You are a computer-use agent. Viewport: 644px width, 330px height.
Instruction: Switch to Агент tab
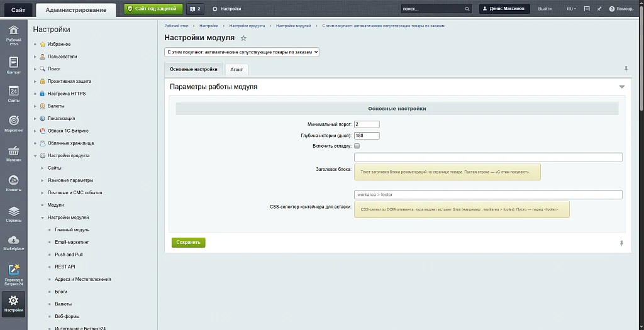tap(236, 70)
